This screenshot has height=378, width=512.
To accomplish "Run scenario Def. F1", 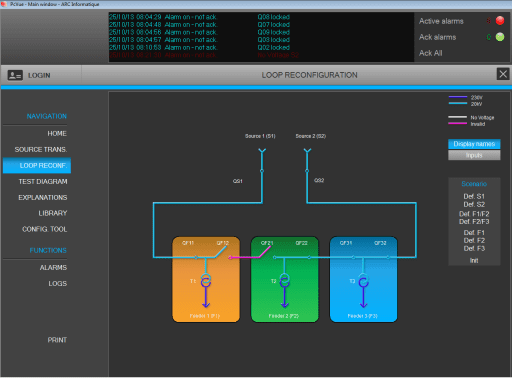I will point(474,233).
